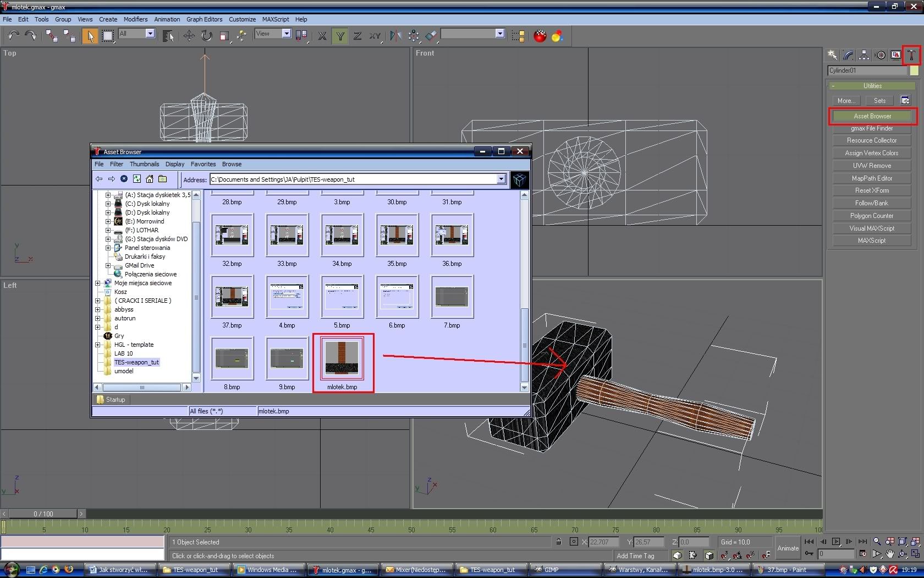924x578 pixels.
Task: Toggle restrict to XY plane
Action: 375,36
